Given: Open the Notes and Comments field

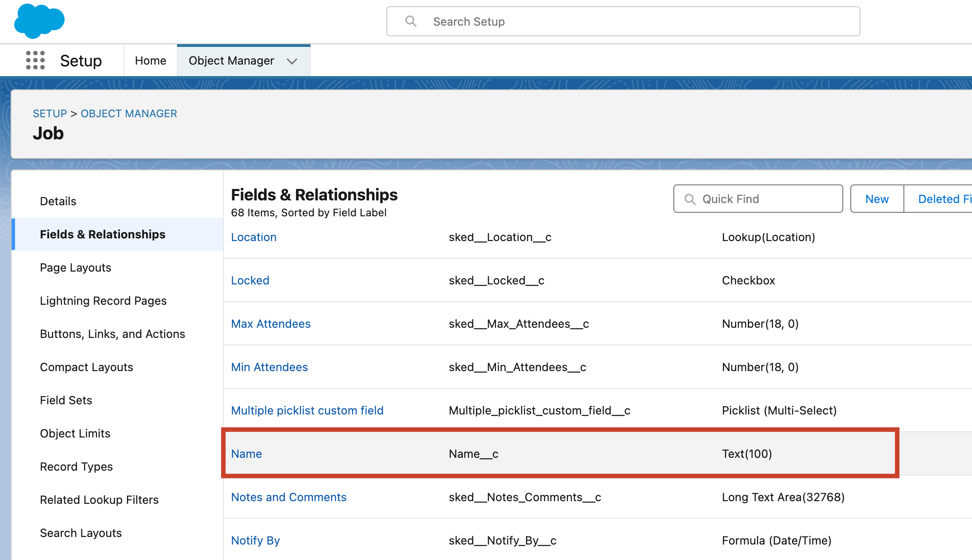Looking at the screenshot, I should pos(288,497).
